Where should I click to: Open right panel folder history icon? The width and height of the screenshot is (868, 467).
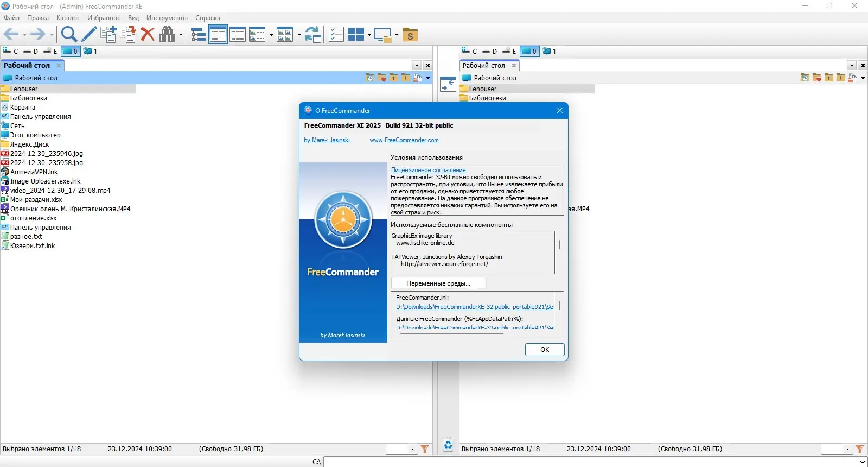pyautogui.click(x=805, y=78)
